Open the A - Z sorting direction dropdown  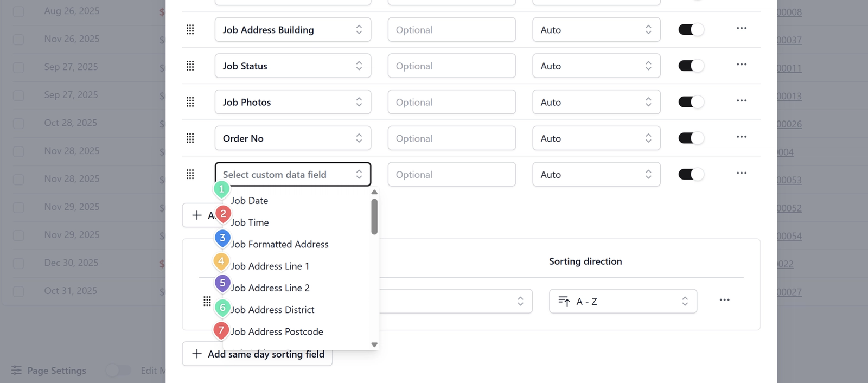click(x=623, y=301)
